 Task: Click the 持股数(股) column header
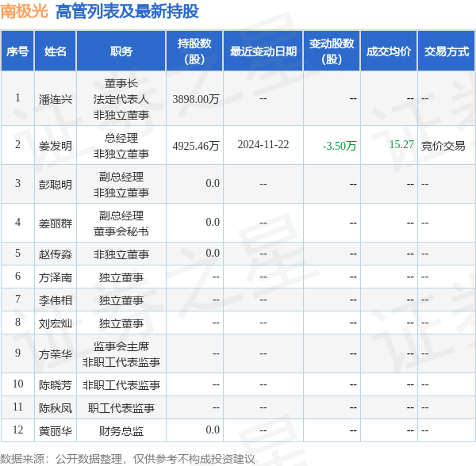pyautogui.click(x=194, y=52)
